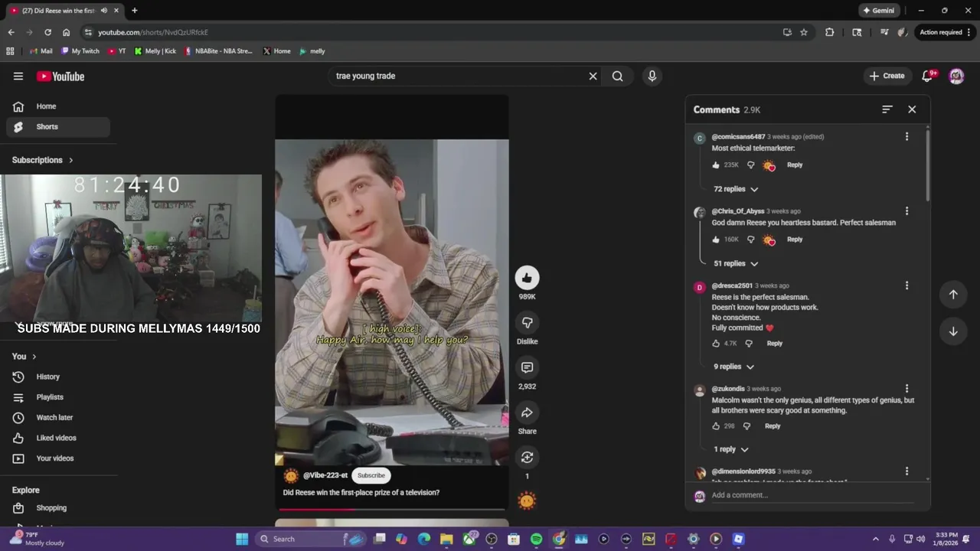This screenshot has width=980, height=551.
Task: Open the Remix button on the Short
Action: point(527,458)
